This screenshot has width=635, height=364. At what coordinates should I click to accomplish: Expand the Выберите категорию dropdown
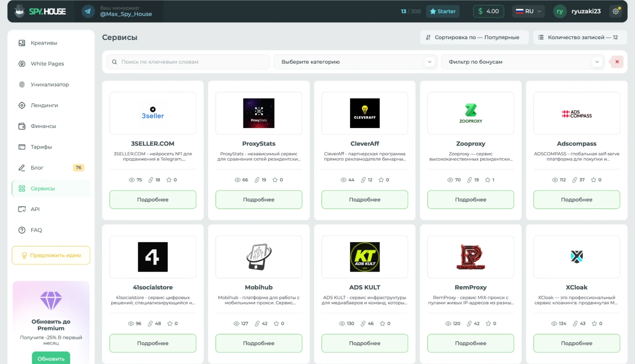(356, 62)
